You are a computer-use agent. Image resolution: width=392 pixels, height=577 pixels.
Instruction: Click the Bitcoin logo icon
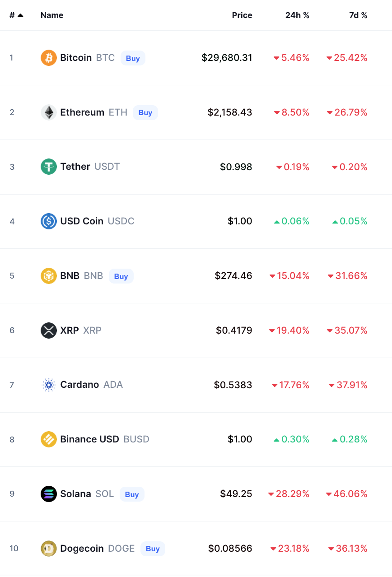coord(49,58)
